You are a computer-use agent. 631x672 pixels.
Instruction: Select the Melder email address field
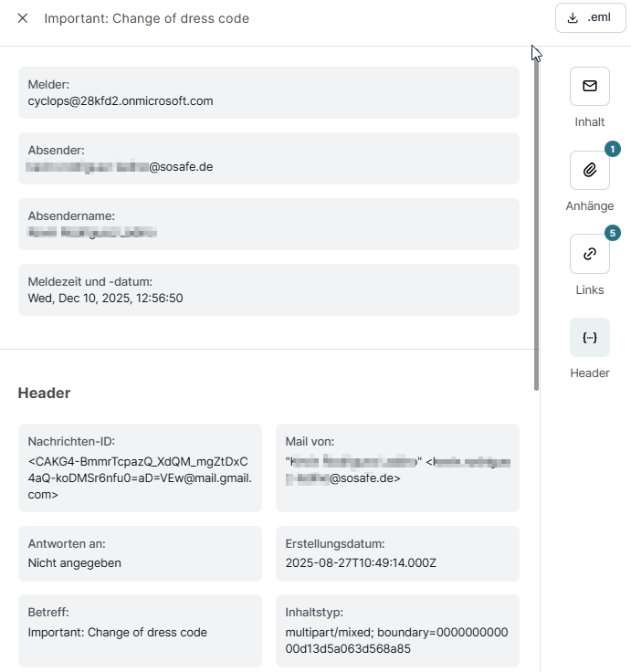[121, 101]
